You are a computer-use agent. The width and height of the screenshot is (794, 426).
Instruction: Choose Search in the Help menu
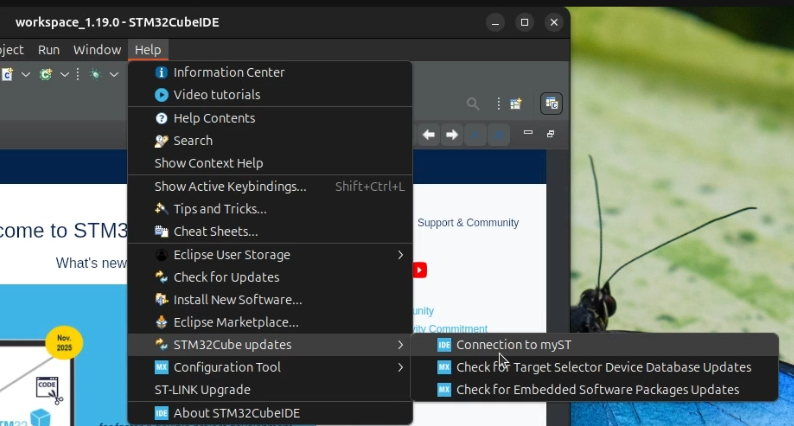click(270, 141)
